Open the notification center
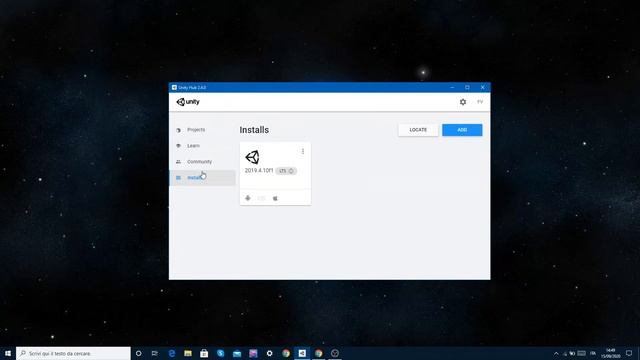Screen dimensions: 640x360 629,353
